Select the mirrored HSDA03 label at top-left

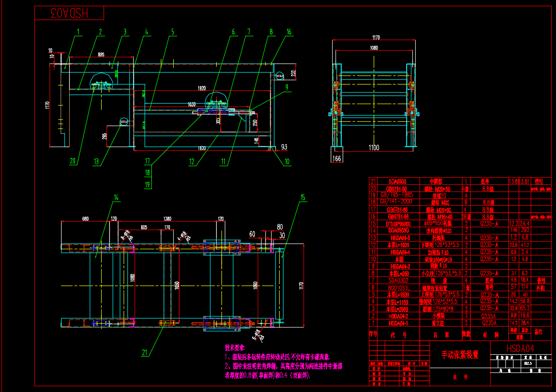coord(70,13)
